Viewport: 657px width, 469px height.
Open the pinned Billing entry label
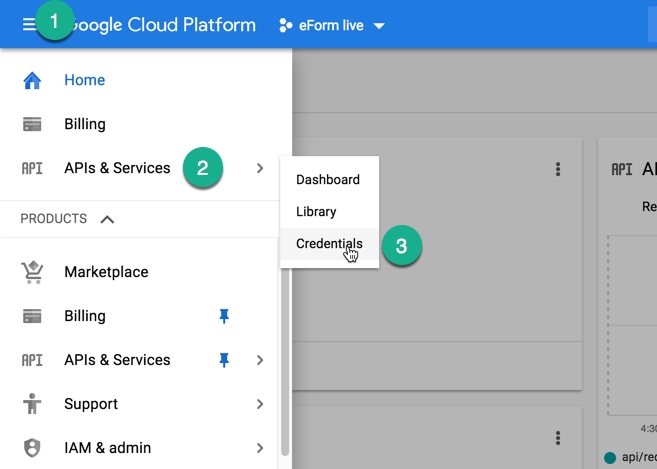85,316
